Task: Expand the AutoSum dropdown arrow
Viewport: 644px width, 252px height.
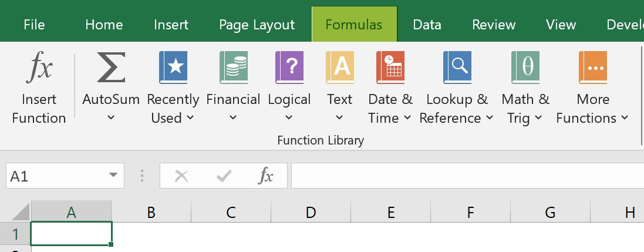Action: pyautogui.click(x=111, y=118)
